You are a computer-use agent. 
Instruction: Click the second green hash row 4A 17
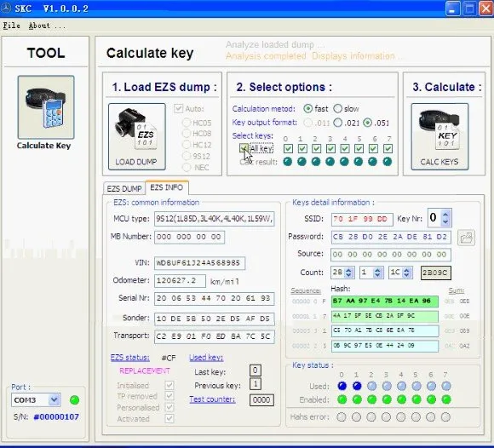click(385, 316)
